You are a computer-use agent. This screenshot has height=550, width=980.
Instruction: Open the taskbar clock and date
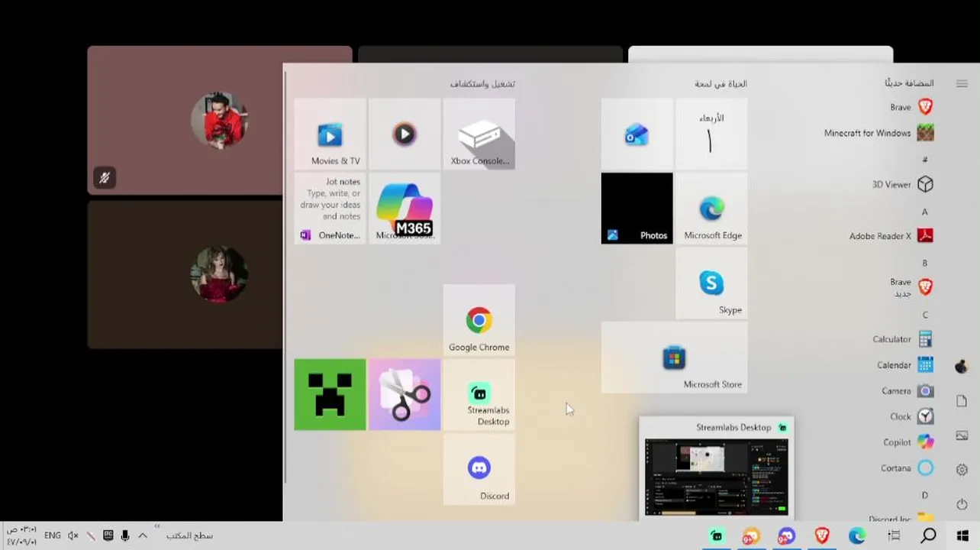coord(21,535)
